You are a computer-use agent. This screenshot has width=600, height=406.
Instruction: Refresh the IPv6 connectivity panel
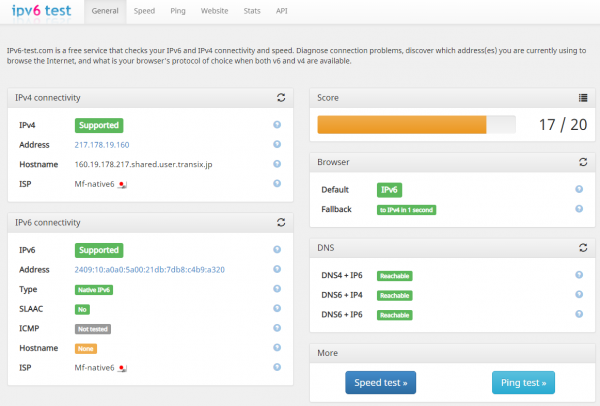pos(281,222)
